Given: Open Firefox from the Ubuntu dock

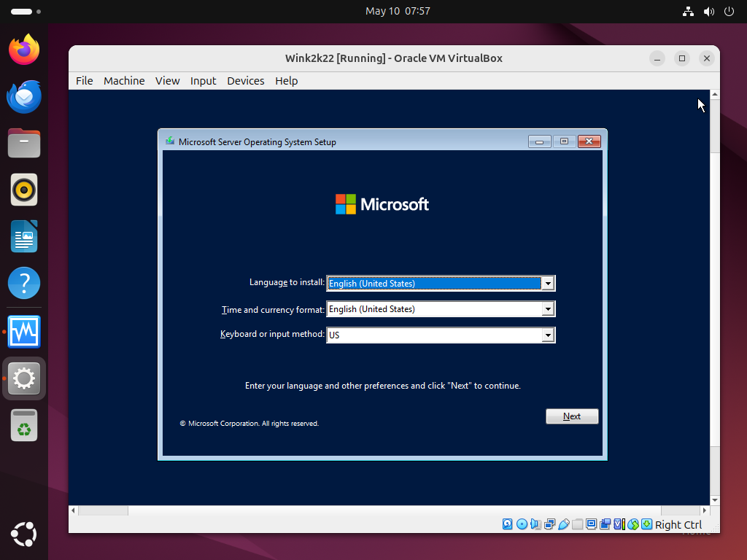Looking at the screenshot, I should tap(24, 50).
